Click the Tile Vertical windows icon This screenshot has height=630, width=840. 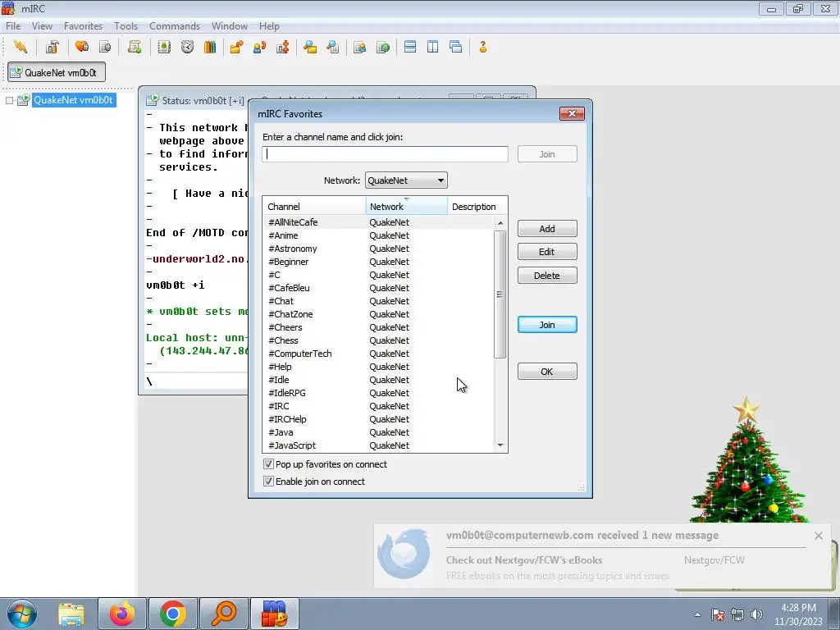[433, 47]
